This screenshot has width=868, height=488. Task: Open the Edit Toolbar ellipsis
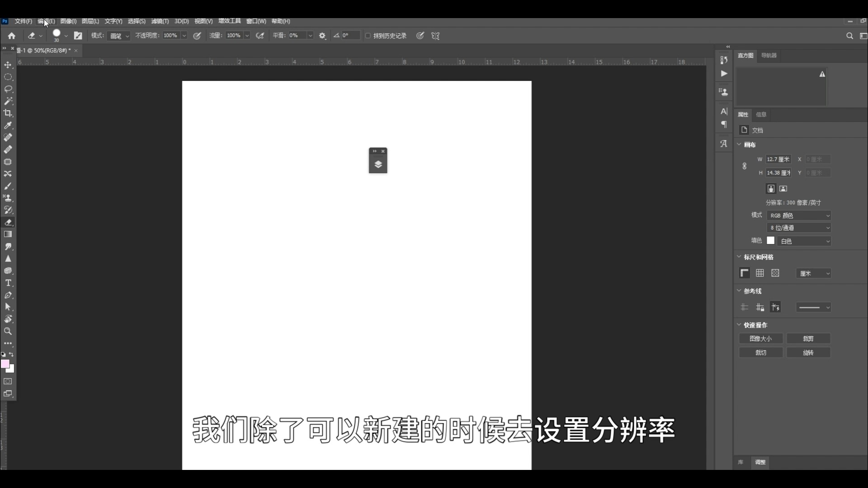[8, 343]
